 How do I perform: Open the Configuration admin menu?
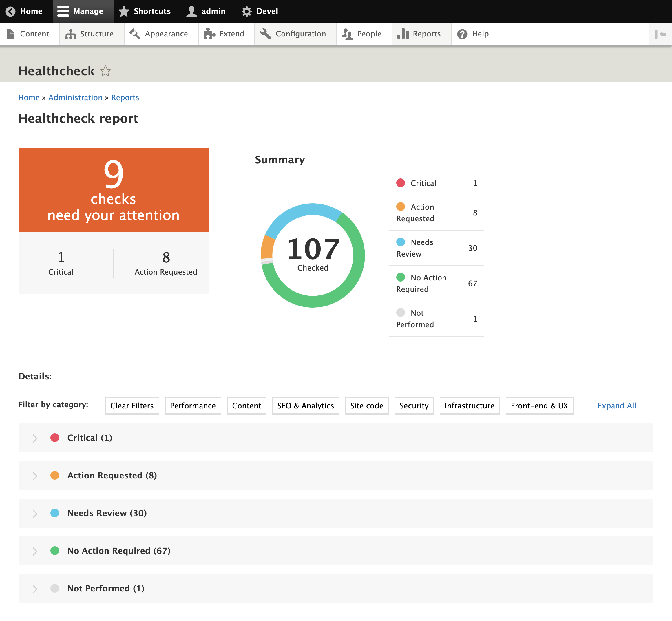pyautogui.click(x=295, y=34)
